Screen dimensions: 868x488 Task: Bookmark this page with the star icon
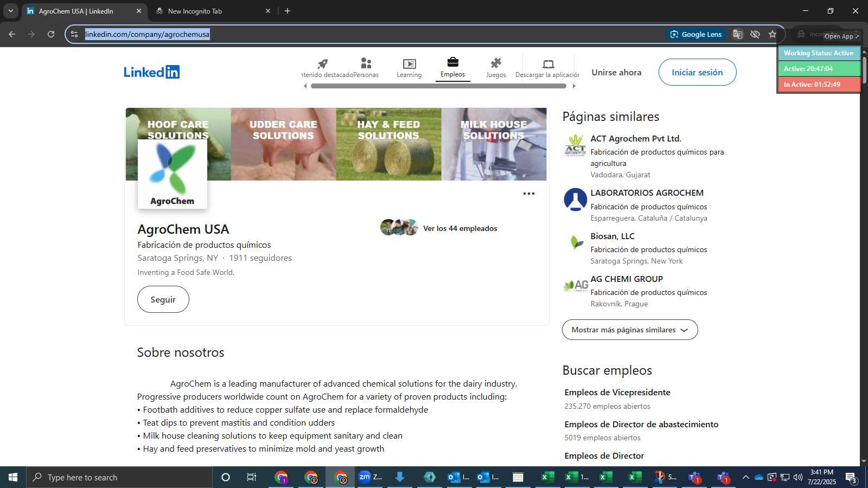coord(773,34)
